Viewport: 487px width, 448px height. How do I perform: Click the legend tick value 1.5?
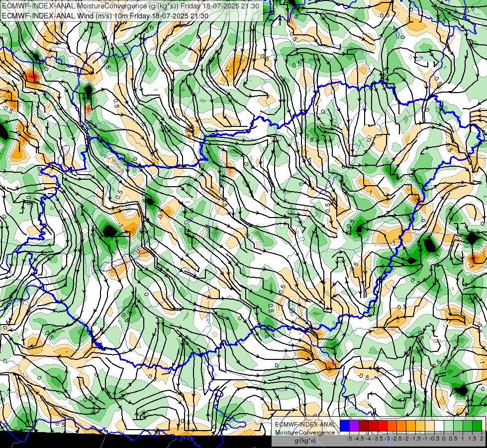tap(472, 439)
